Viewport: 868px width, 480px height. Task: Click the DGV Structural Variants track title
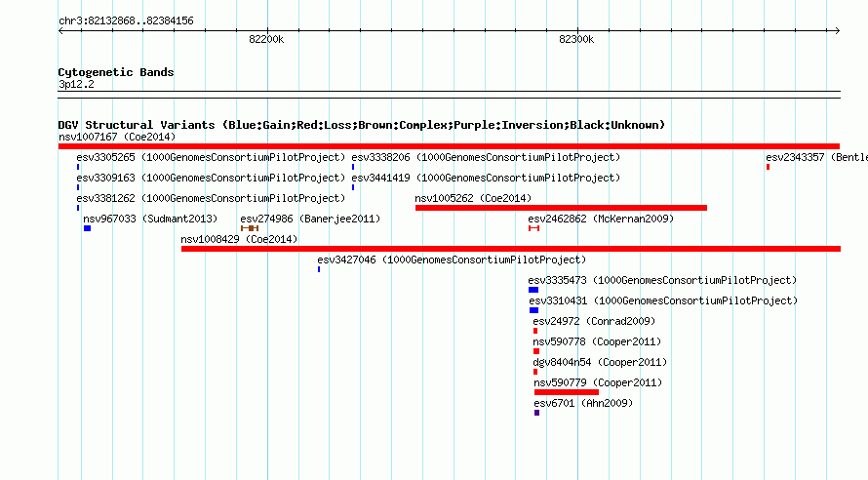(x=362, y=125)
